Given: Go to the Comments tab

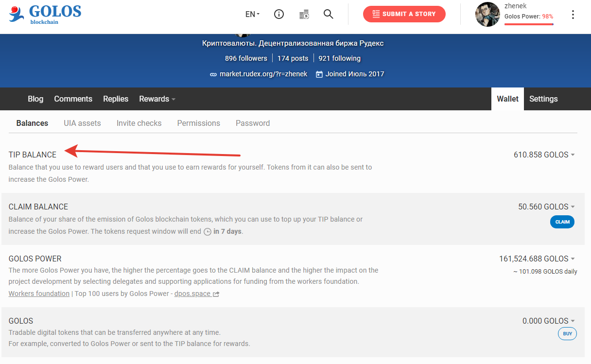Looking at the screenshot, I should (x=73, y=99).
